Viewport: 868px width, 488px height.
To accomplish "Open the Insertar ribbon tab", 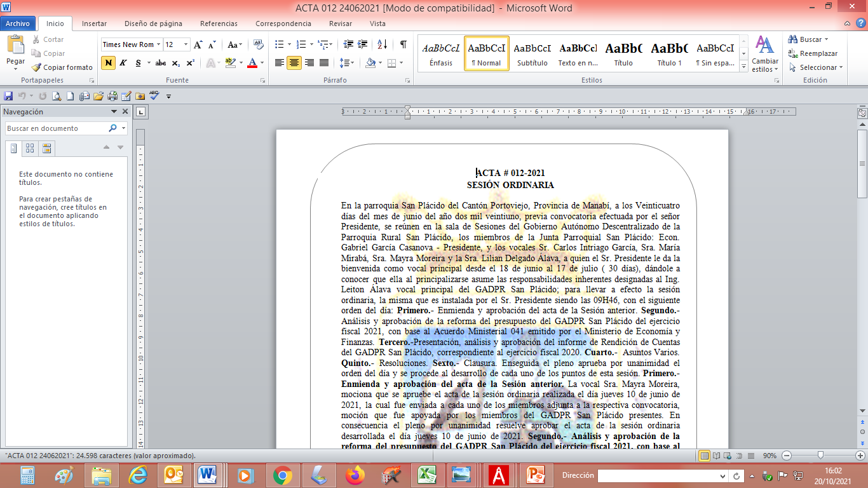I will (x=94, y=24).
